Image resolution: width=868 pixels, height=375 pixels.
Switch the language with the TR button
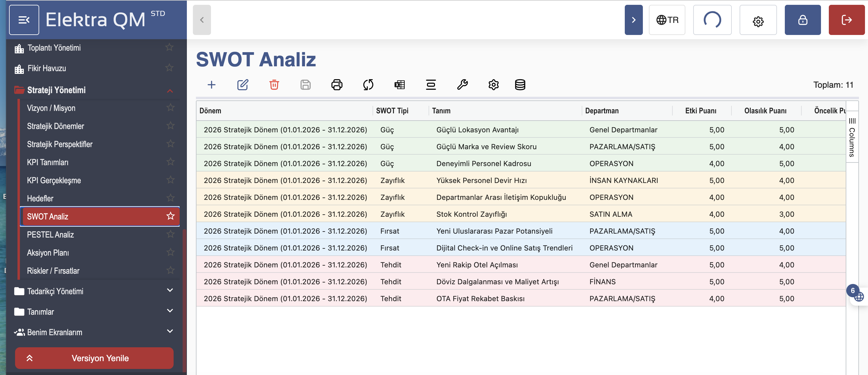pos(667,20)
